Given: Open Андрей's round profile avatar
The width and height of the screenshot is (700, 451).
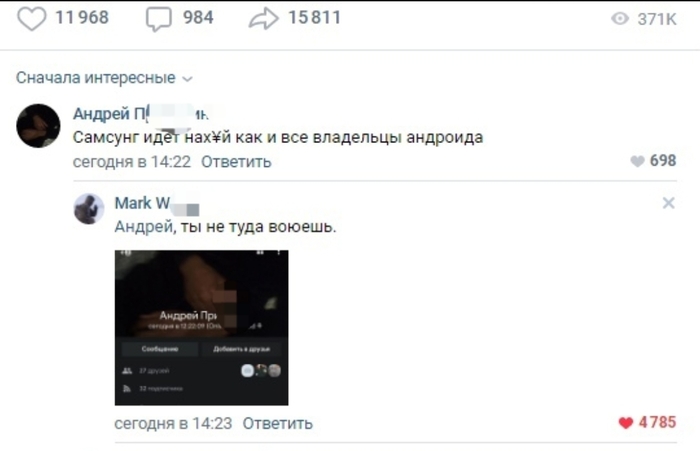Looking at the screenshot, I should coord(38,126).
